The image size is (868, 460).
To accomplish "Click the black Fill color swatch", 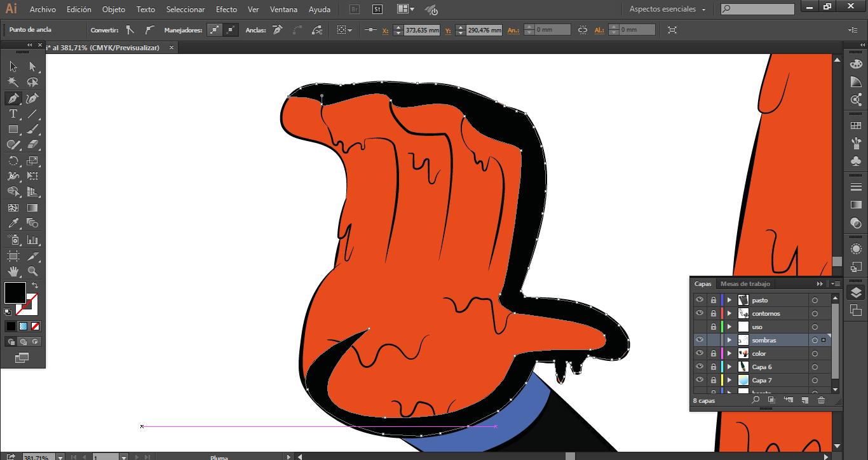I will click(x=15, y=293).
